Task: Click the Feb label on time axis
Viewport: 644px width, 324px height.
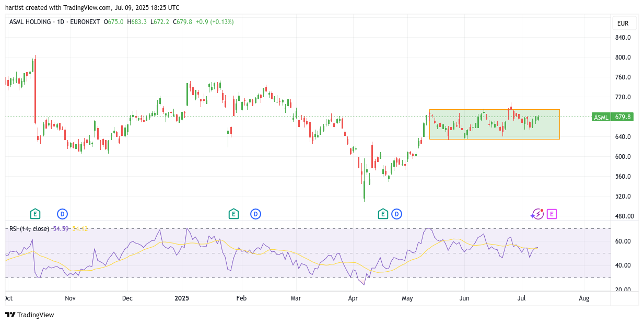Action: (x=241, y=298)
